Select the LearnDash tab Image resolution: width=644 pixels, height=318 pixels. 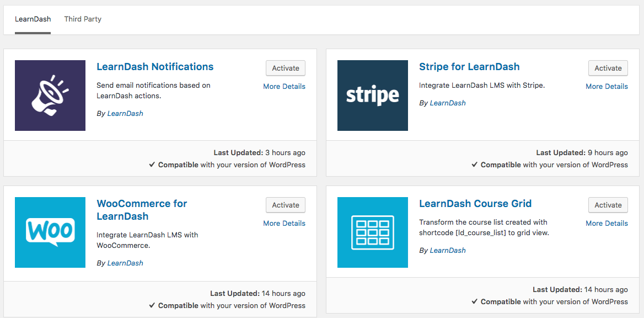point(33,19)
